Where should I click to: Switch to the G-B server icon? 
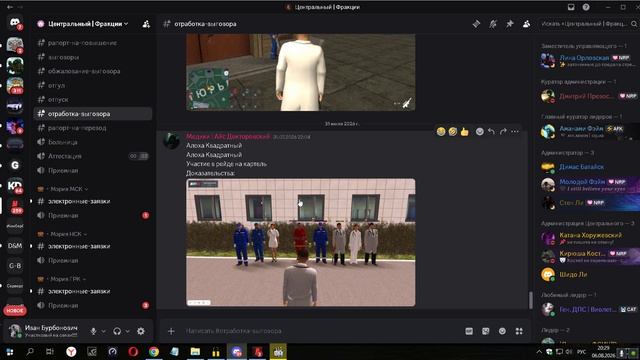coord(15,266)
